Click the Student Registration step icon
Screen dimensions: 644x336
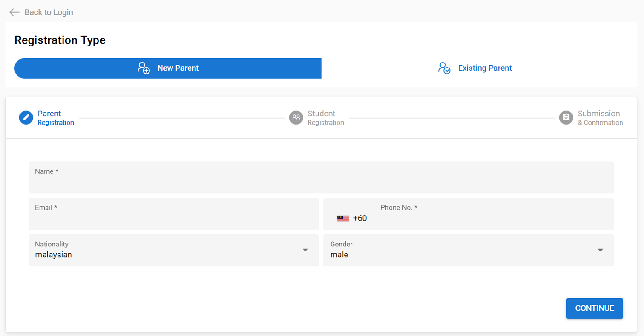coord(296,118)
